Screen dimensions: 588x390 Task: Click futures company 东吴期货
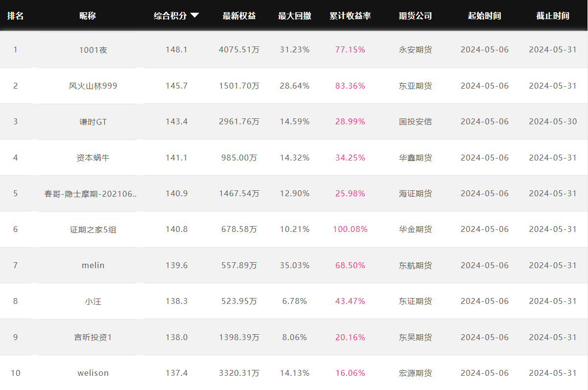(415, 337)
